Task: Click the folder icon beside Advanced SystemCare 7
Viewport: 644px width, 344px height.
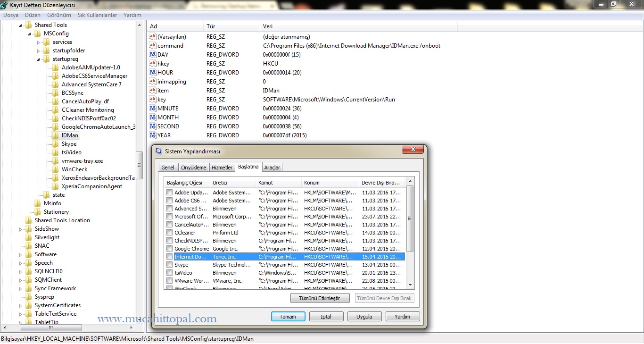Action: [x=56, y=84]
